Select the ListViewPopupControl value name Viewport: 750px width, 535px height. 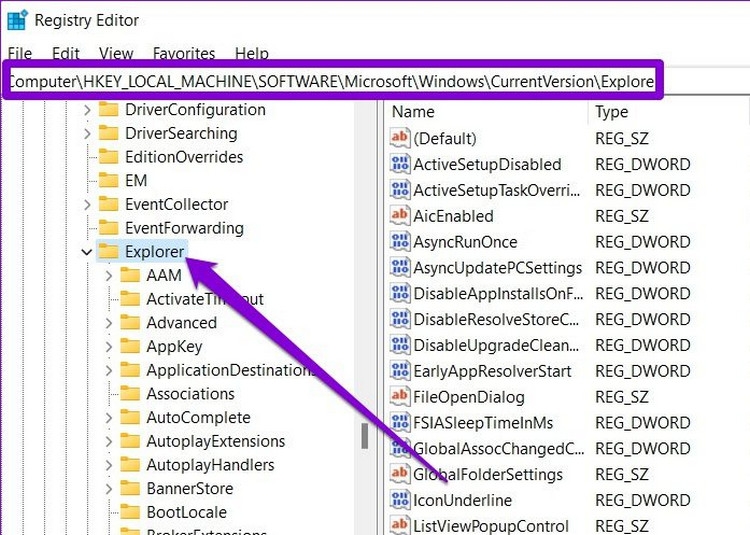click(491, 526)
